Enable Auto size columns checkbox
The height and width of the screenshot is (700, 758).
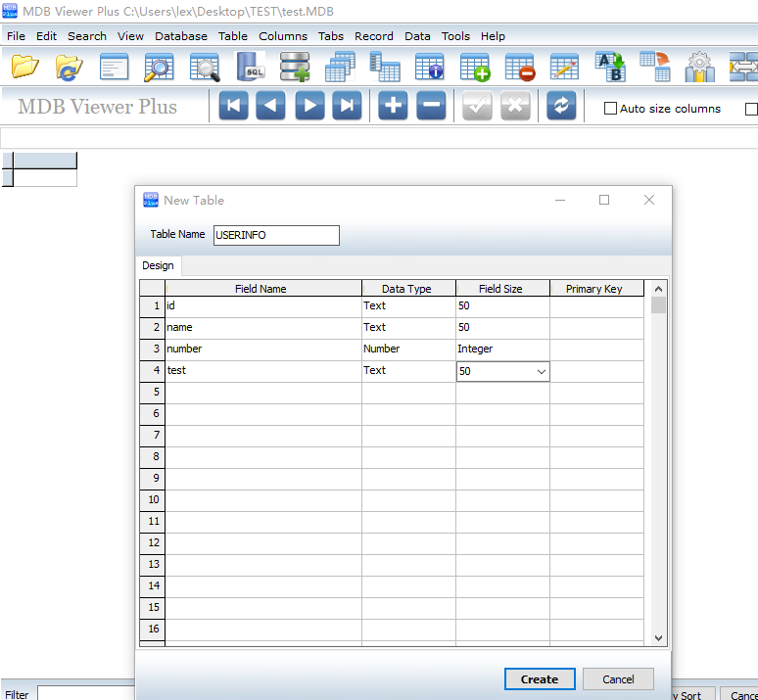click(x=610, y=109)
